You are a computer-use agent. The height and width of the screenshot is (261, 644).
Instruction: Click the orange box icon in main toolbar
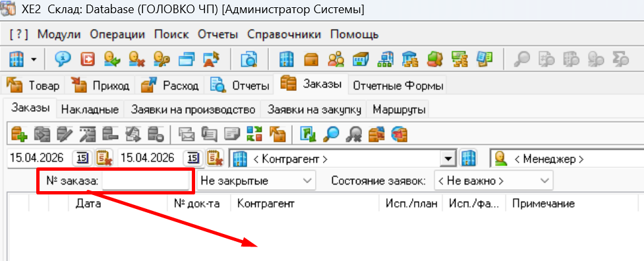coord(311,59)
